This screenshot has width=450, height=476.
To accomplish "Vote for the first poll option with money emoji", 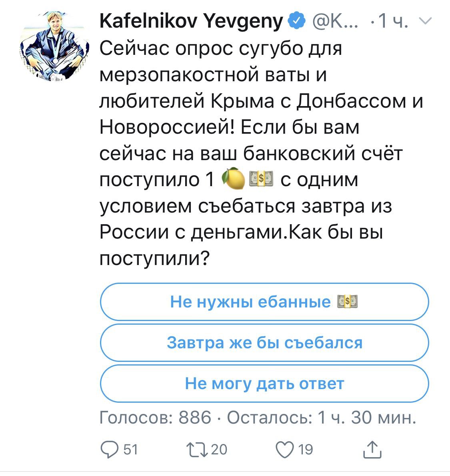I will click(x=264, y=301).
